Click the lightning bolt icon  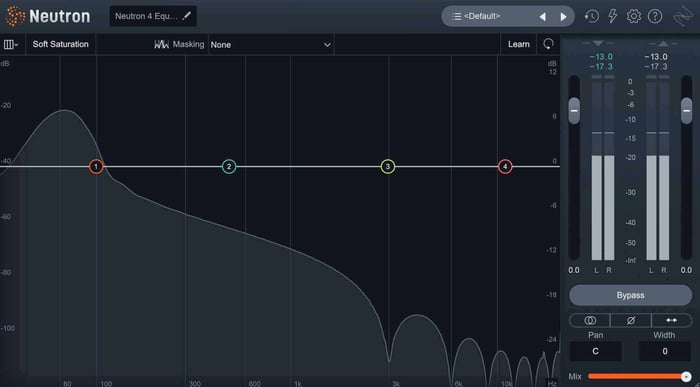[612, 17]
